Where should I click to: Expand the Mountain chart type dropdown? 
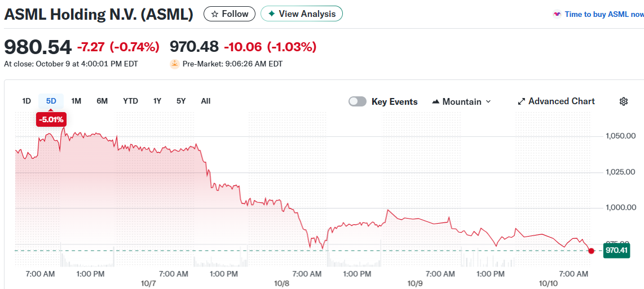click(488, 102)
